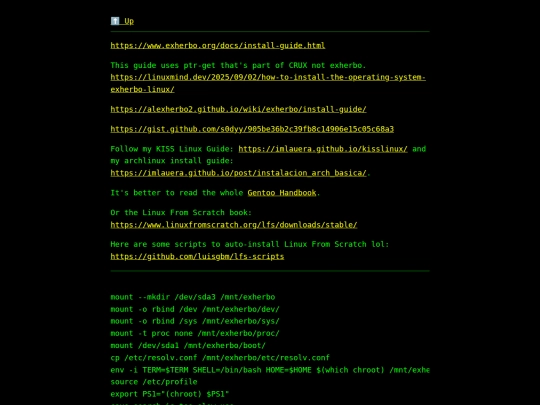Screen dimensions: 540x405
Task: Click the up arrow emoji icon
Action: tap(115, 21)
